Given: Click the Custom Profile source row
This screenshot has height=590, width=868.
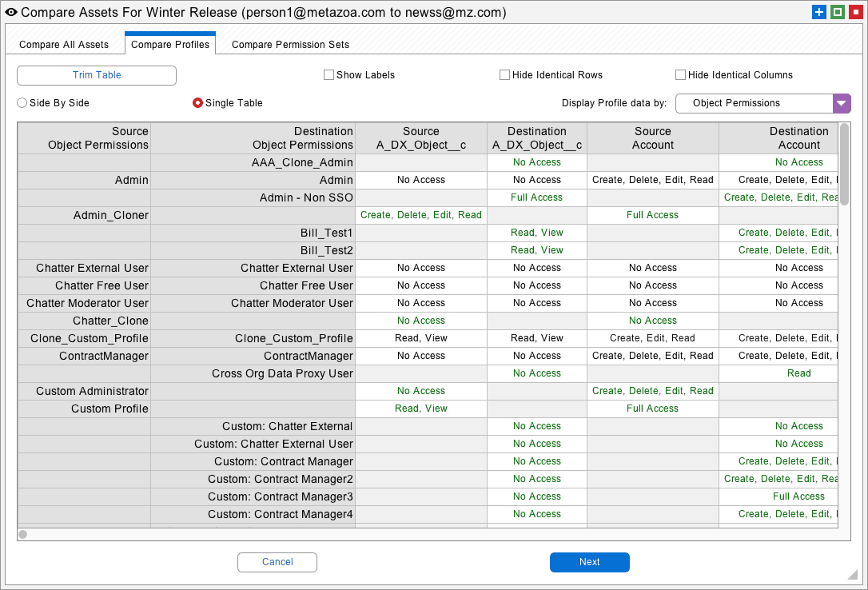Looking at the screenshot, I should 84,409.
